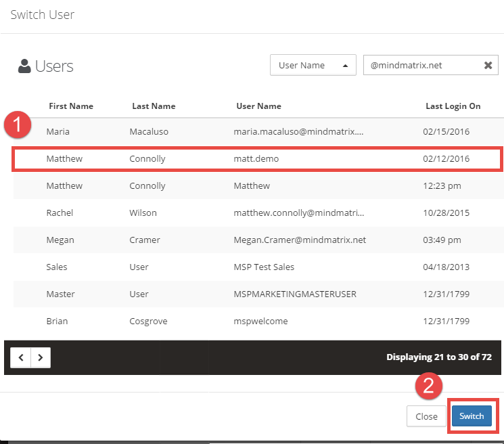Select the matt.demo user row
The image size is (504, 444).
pyautogui.click(x=256, y=159)
